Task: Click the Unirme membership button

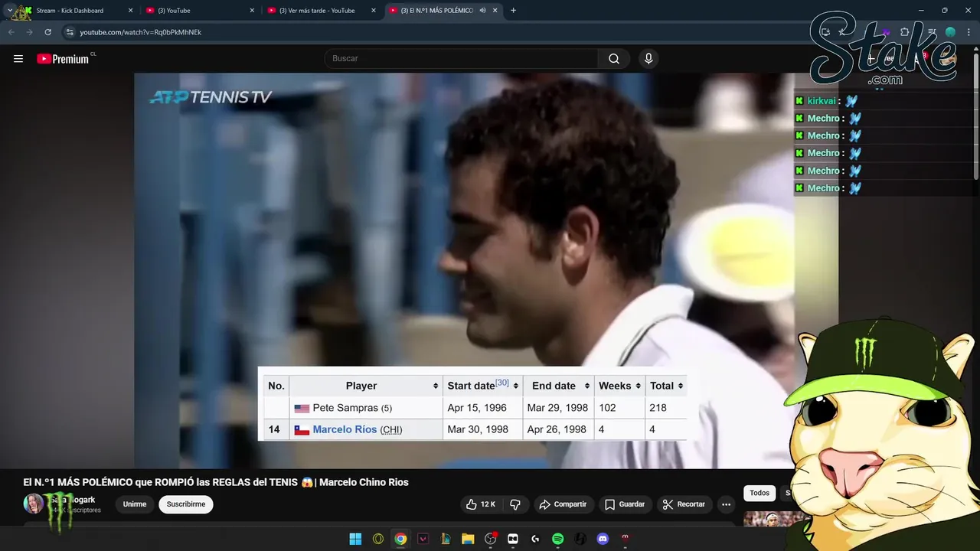Action: point(135,504)
